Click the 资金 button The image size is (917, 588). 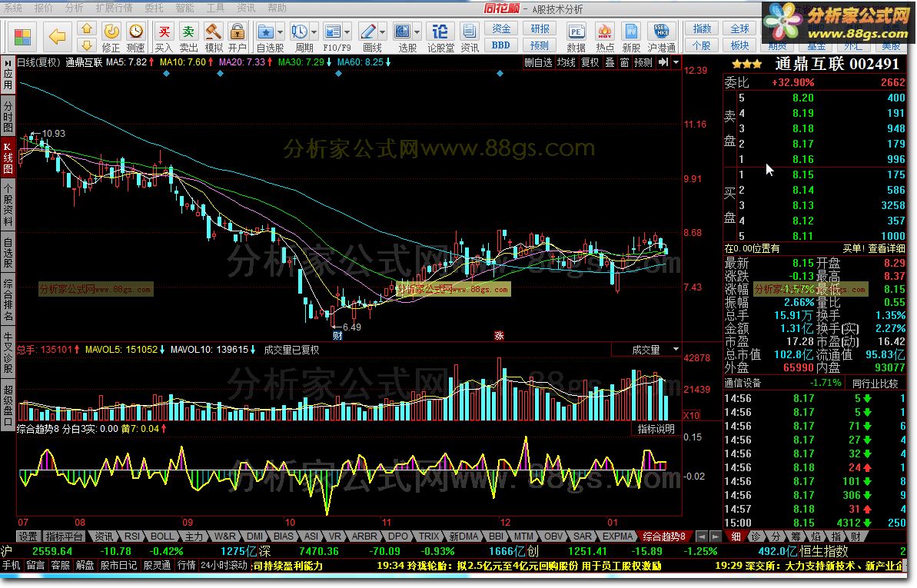tap(501, 28)
